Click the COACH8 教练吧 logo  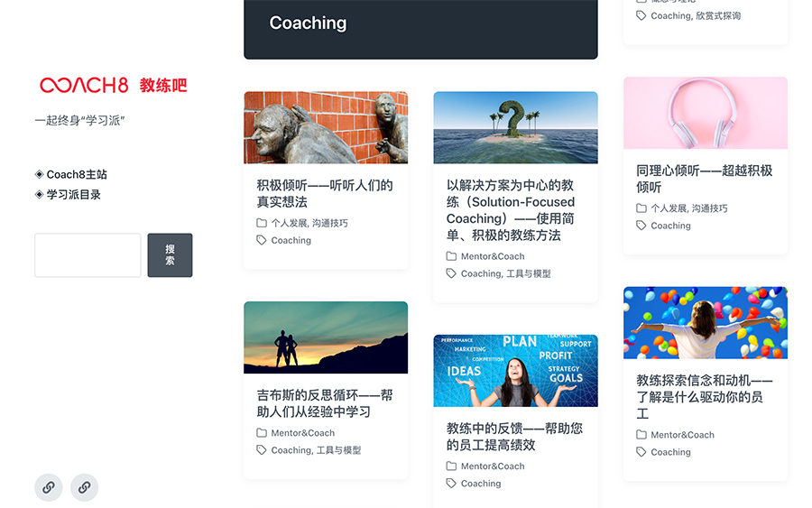[x=114, y=85]
